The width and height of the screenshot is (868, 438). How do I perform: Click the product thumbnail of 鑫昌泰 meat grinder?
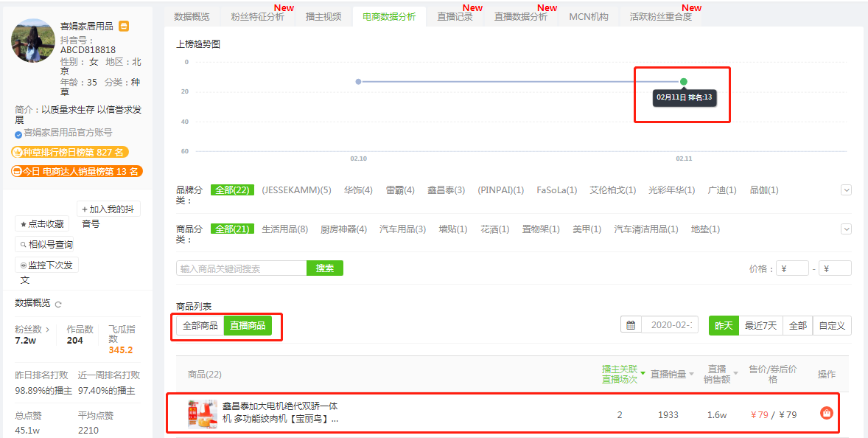coord(202,414)
